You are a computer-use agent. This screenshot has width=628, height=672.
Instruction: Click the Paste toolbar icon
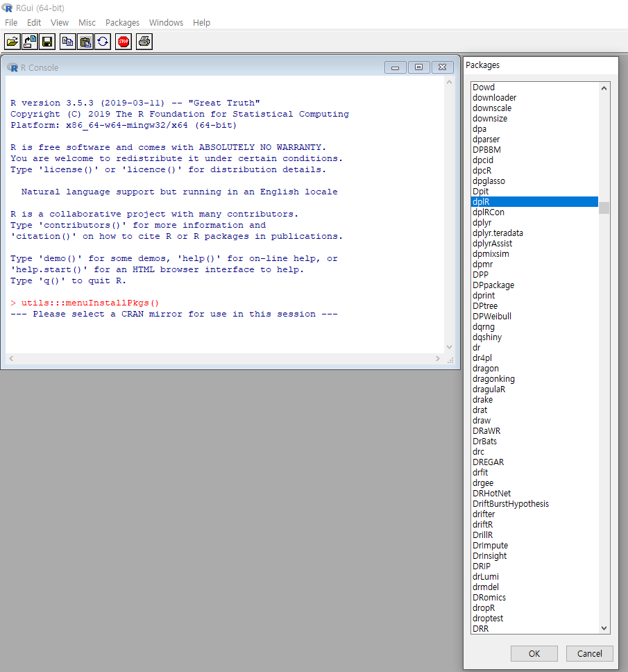tap(85, 42)
